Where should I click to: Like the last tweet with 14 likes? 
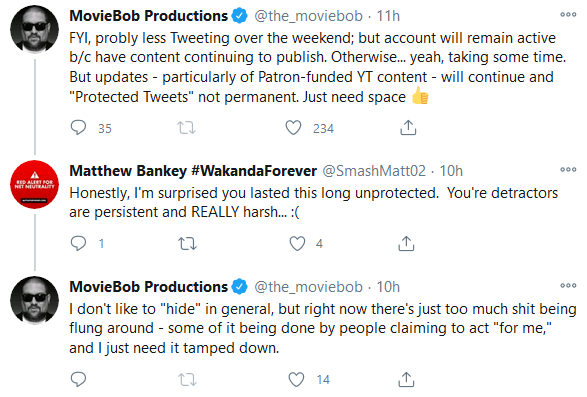[296, 379]
